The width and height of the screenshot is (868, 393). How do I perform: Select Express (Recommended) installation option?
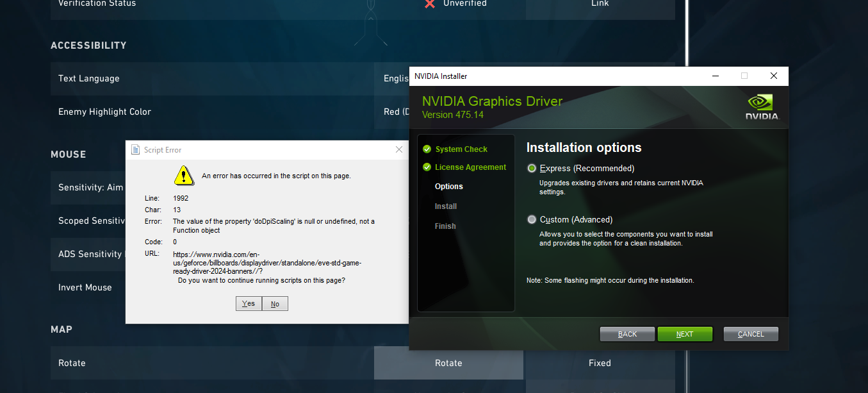[532, 169]
